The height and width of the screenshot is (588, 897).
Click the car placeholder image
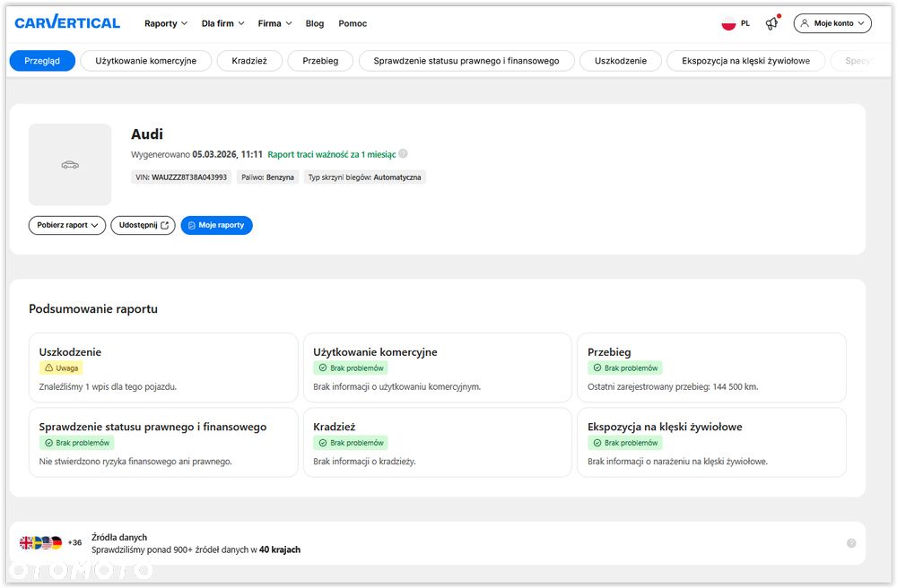coord(70,165)
